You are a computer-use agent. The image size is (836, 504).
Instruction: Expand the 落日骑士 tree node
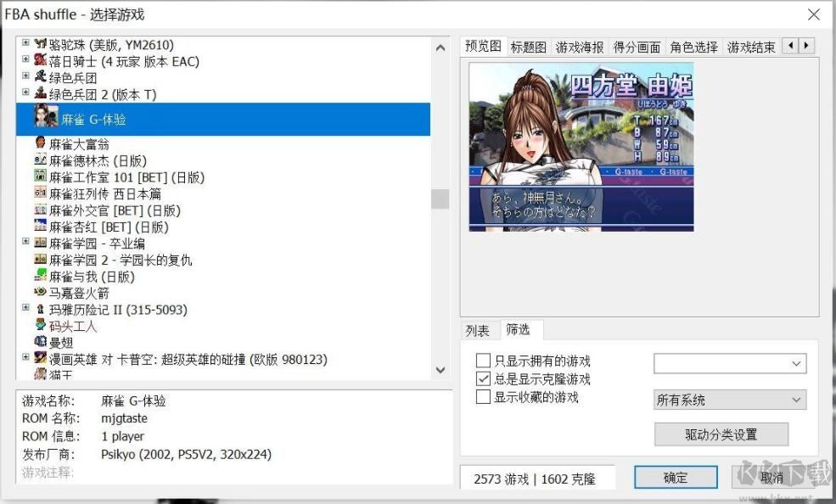[x=25, y=59]
